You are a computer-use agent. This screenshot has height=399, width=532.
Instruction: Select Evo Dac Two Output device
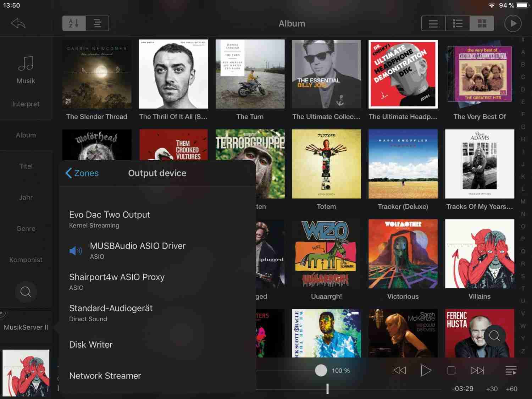click(x=157, y=219)
